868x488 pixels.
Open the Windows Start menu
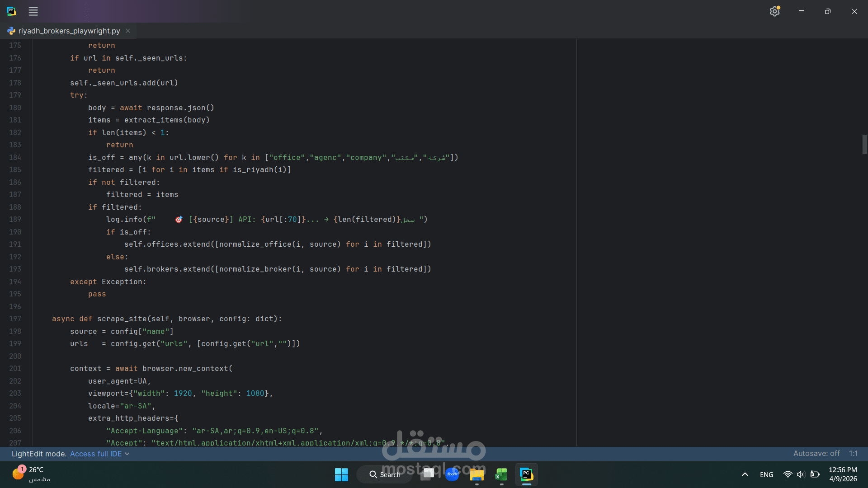[x=341, y=474]
